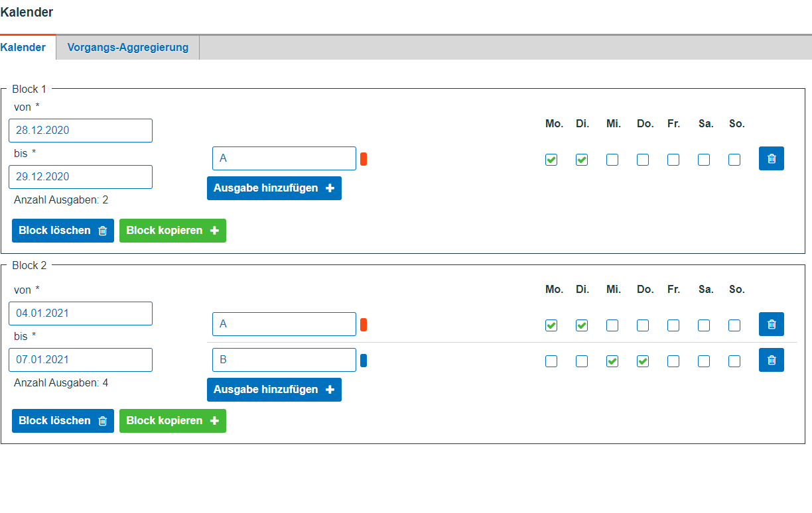
Task: Click trash icon for Block 2 row B
Action: tap(772, 360)
